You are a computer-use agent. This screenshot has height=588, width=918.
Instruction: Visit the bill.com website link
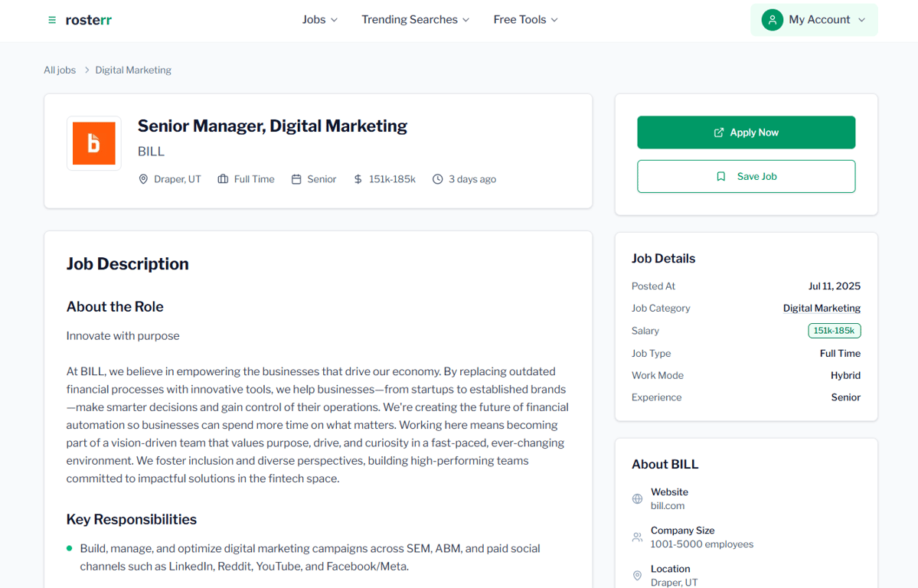tap(668, 506)
